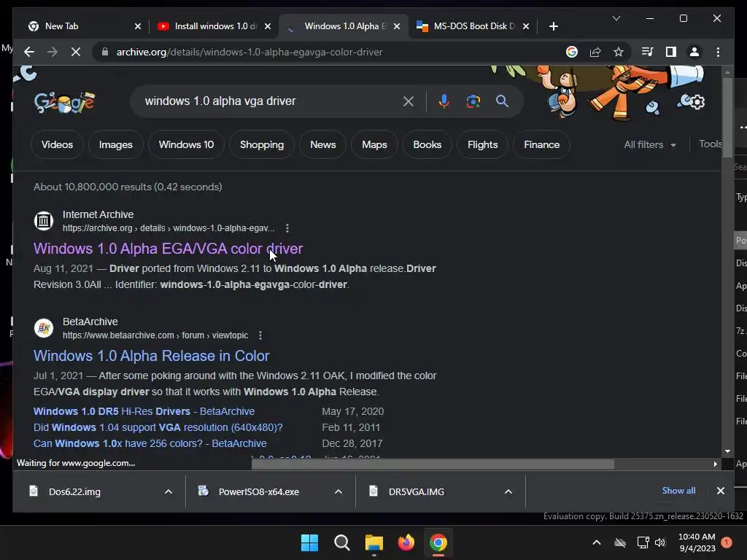Screen dimensions: 747x560
Task: Click the Google doodle logo
Action: 64,102
